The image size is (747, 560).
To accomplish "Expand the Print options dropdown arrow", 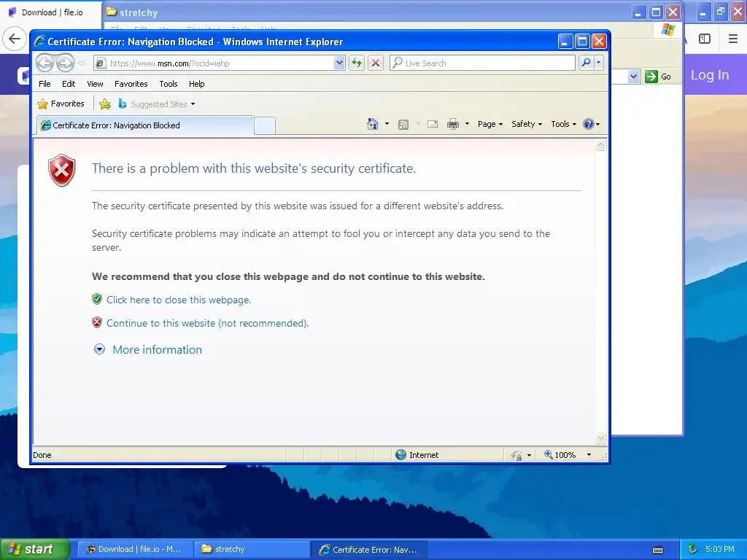I will [467, 124].
